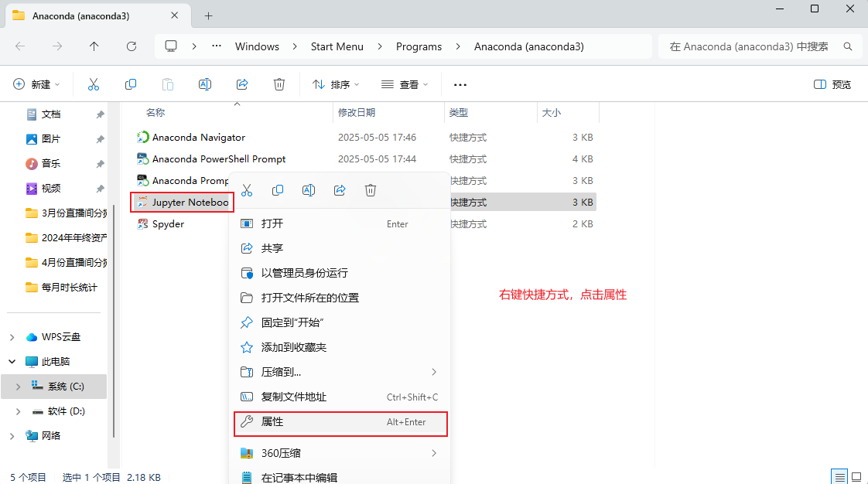Click the Share icon in the toolbar
The height and width of the screenshot is (484, 868).
[x=242, y=84]
